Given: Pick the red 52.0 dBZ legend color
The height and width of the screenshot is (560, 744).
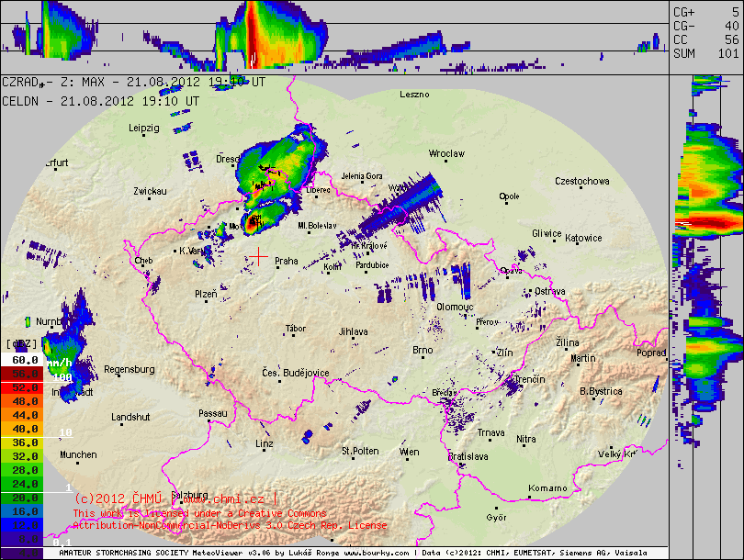Looking at the screenshot, I should pos(21,387).
